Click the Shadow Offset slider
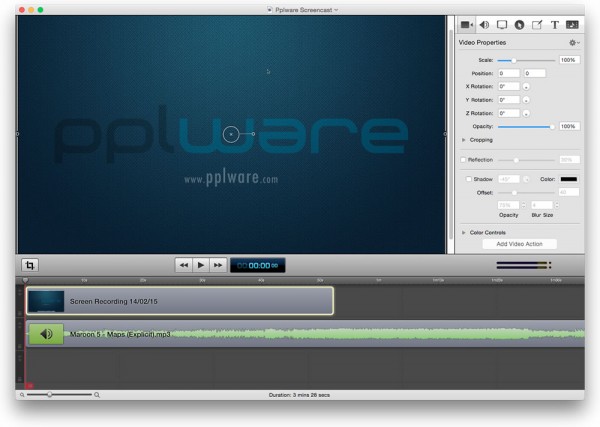This screenshot has height=427, width=600. click(x=526, y=193)
